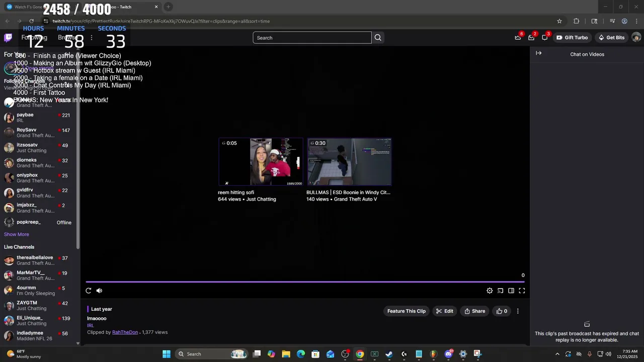Open the Chrome extensions puzzle icon
644x362 pixels.
point(577,21)
